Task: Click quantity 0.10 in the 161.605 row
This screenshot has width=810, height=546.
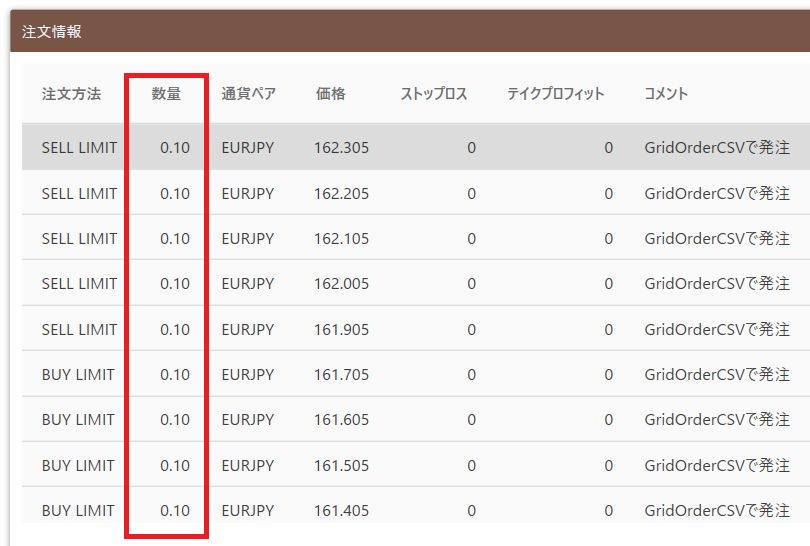Action: tap(175, 419)
